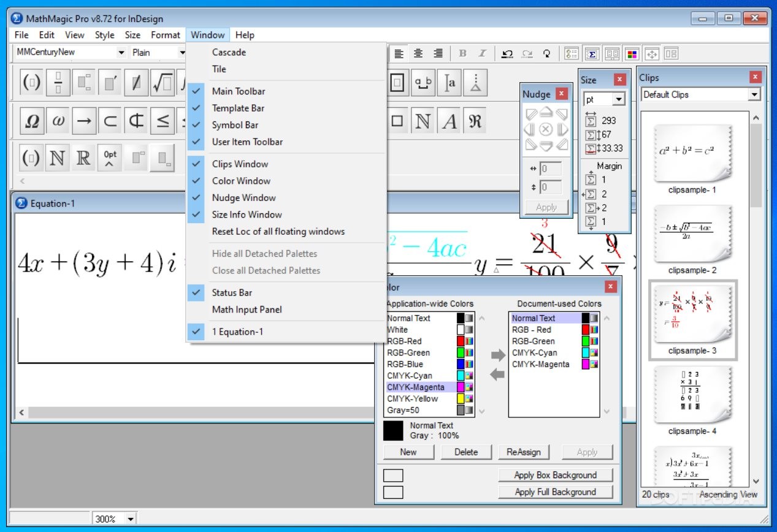
Task: Select clipsample- 1 thumbnail
Action: point(692,153)
